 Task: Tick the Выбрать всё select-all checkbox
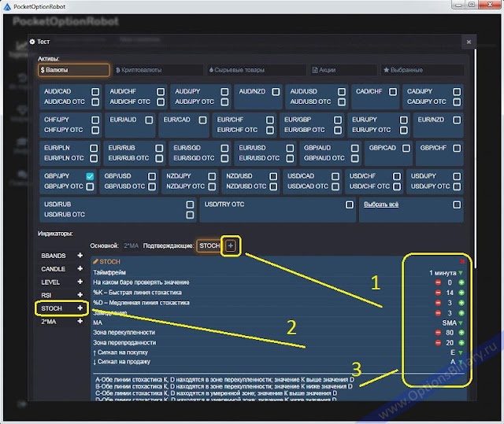pyautogui.click(x=457, y=205)
